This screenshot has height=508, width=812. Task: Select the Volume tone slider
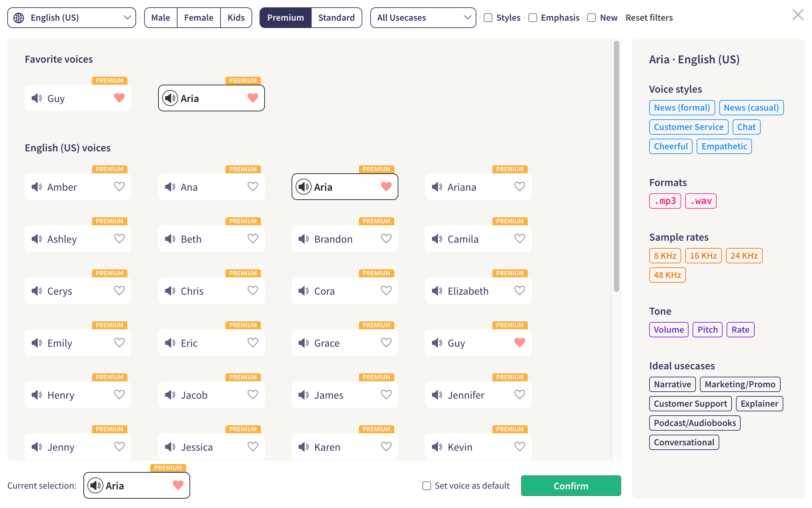pos(669,329)
